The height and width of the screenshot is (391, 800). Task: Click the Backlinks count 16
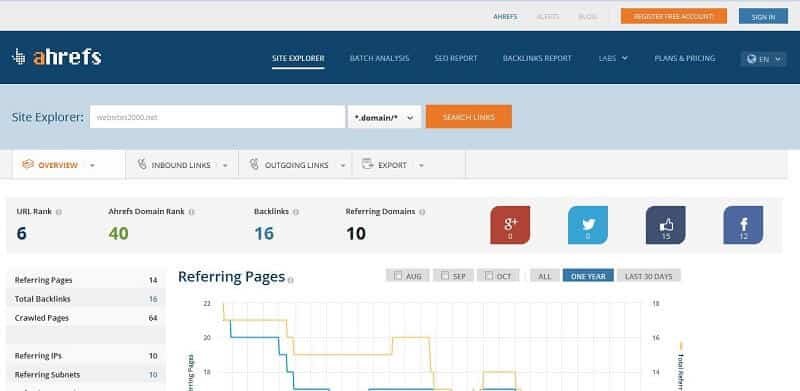coord(264,233)
